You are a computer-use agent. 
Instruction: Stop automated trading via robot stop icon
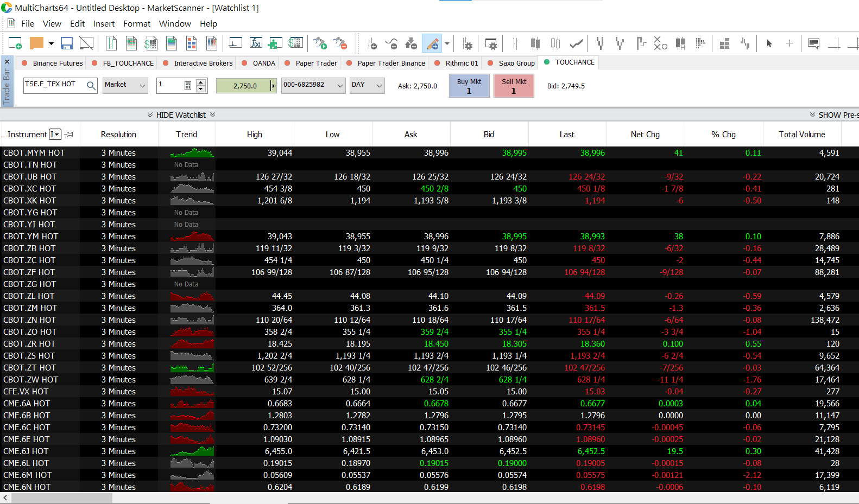point(340,43)
